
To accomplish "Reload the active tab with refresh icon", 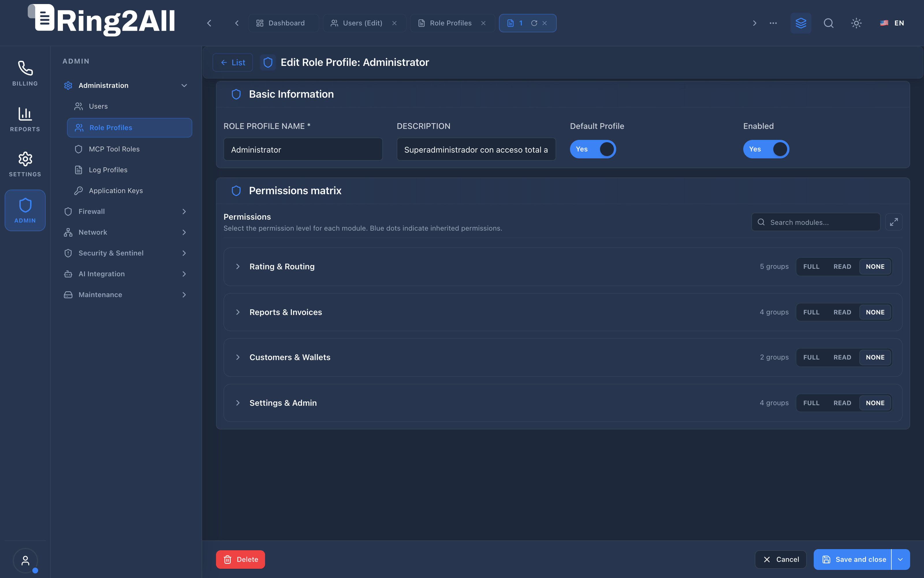I will point(534,23).
